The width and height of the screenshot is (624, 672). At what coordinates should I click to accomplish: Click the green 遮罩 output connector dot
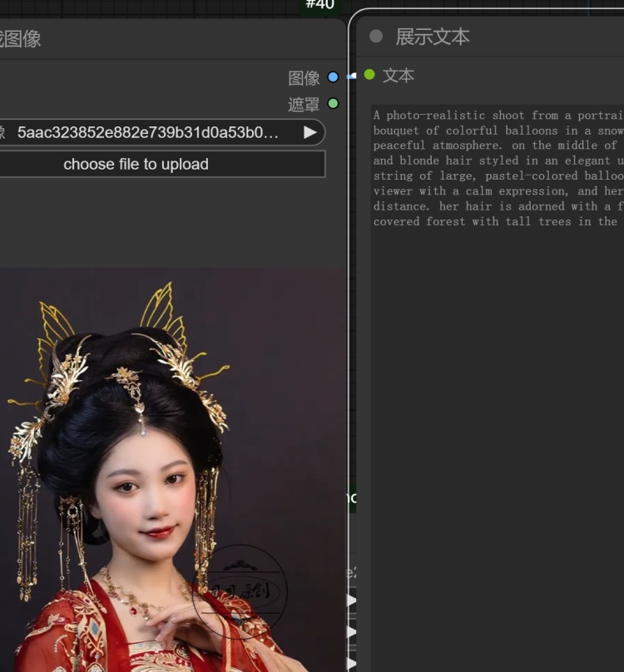pos(333,103)
